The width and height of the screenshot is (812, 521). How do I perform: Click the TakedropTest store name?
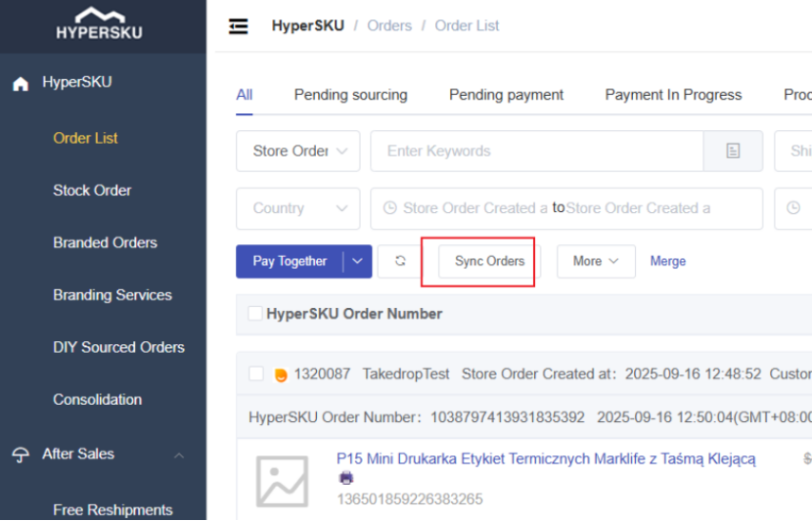pyautogui.click(x=406, y=374)
